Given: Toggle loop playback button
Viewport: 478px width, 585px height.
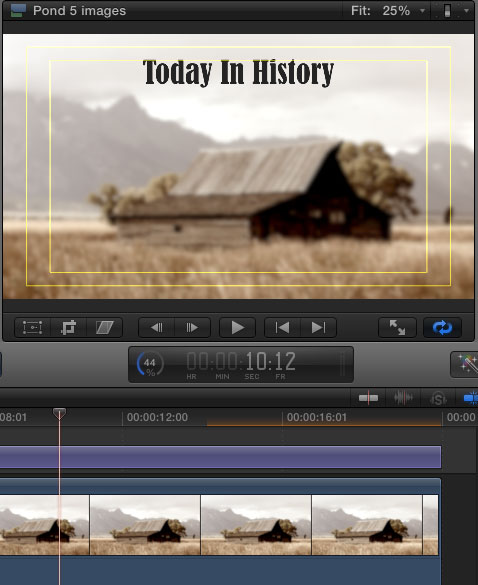Looking at the screenshot, I should [443, 328].
